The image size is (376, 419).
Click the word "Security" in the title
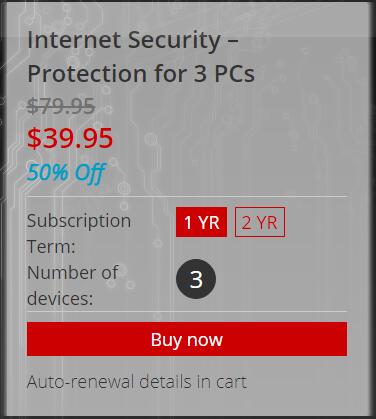click(x=174, y=41)
